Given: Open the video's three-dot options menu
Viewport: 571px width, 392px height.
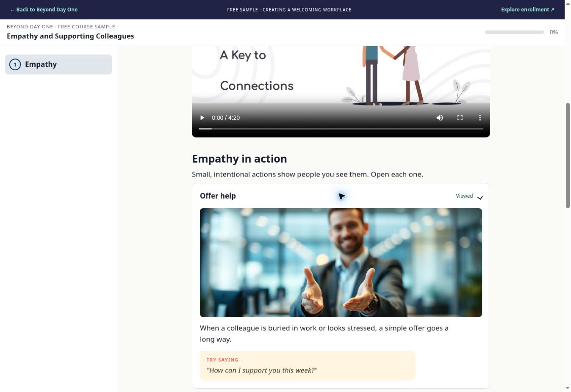Looking at the screenshot, I should pos(480,118).
